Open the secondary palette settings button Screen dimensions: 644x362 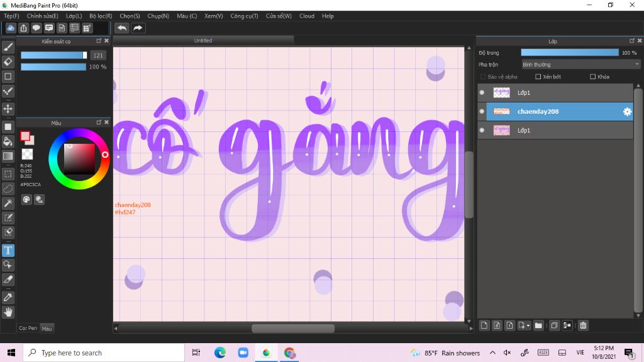[x=39, y=199]
